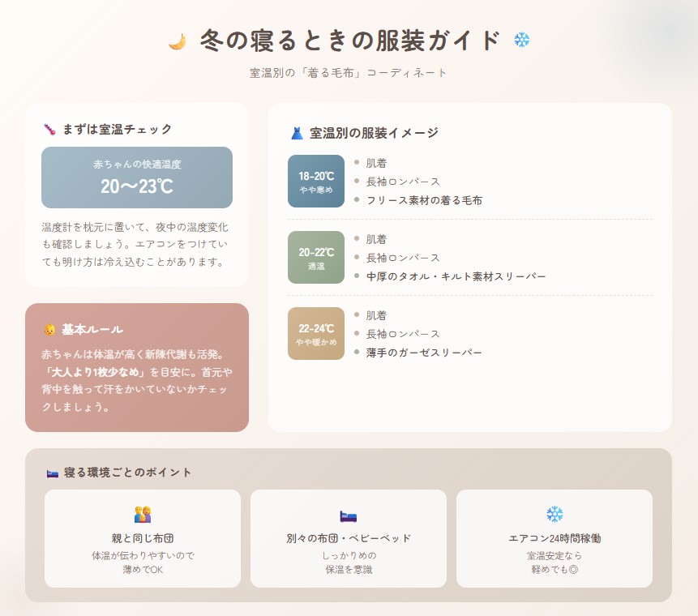
Task: Click the 薄手のガーゼスリーパー list item
Action: pyautogui.click(x=424, y=353)
